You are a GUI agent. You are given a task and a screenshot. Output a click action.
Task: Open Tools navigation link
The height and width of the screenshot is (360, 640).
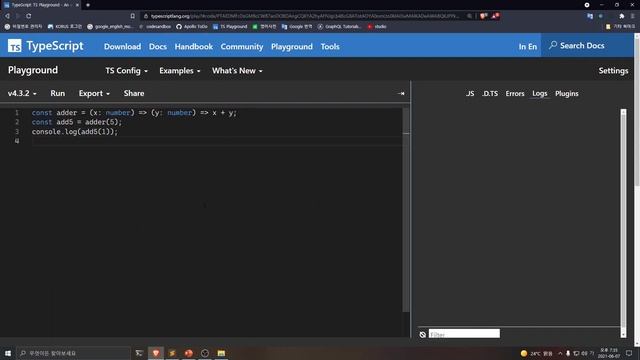point(330,47)
